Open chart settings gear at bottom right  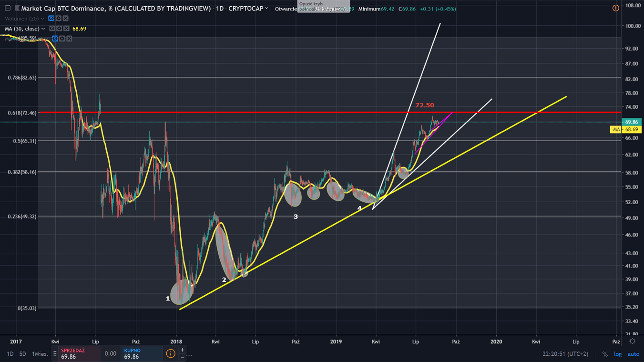[633, 341]
